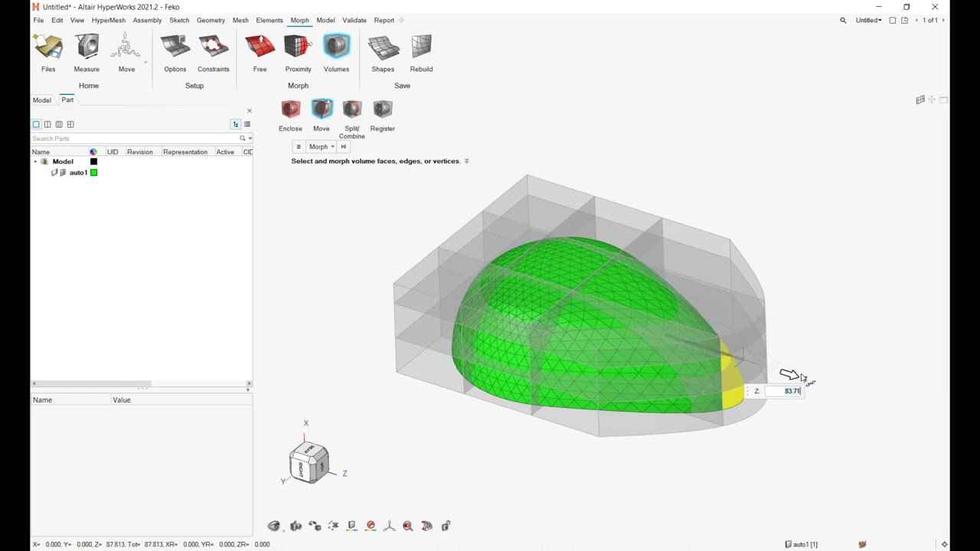Open the Morph dropdown in guide bar
This screenshot has height=551, width=980.
click(322, 147)
